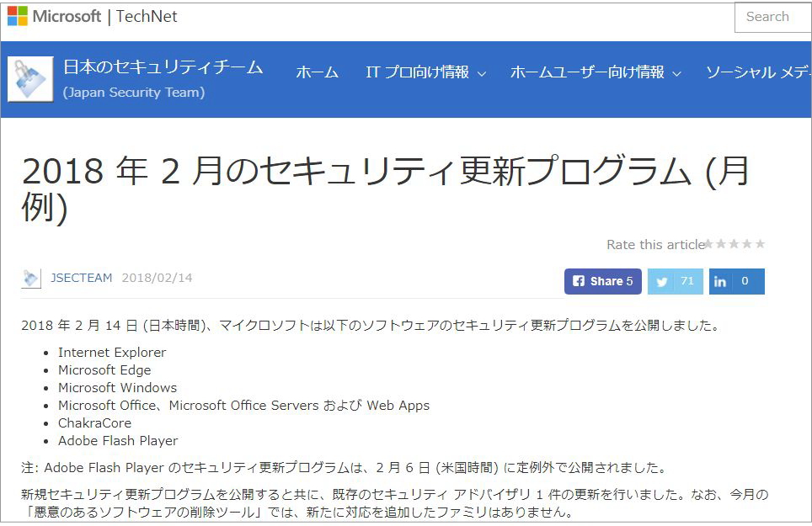This screenshot has width=812, height=526.
Task: Click the Microsoft four-color logo
Action: tap(18, 16)
